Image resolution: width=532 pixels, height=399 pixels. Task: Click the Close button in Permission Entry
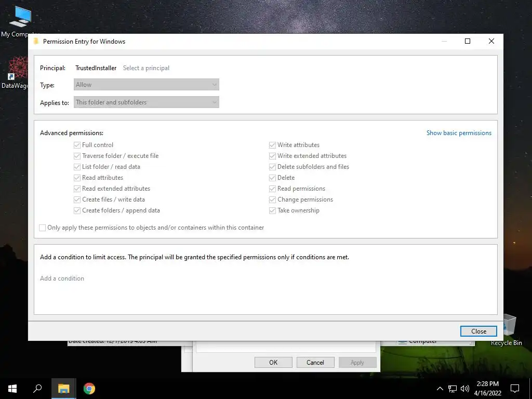pyautogui.click(x=478, y=331)
